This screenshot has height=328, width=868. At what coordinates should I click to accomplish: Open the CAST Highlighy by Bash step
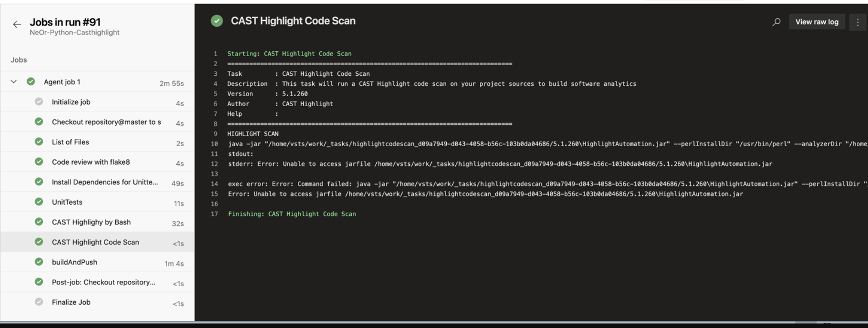(x=98, y=222)
